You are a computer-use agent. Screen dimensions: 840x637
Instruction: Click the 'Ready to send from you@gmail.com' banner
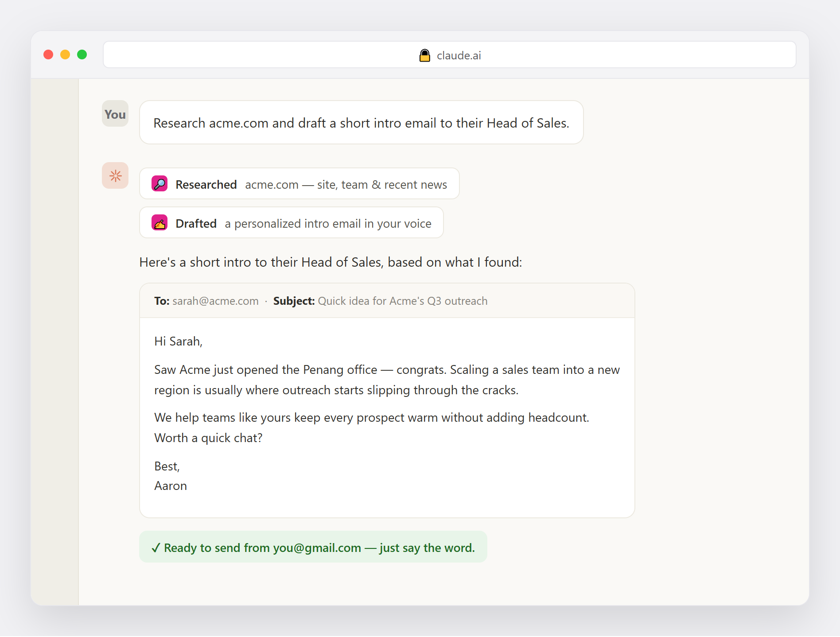[x=313, y=547]
